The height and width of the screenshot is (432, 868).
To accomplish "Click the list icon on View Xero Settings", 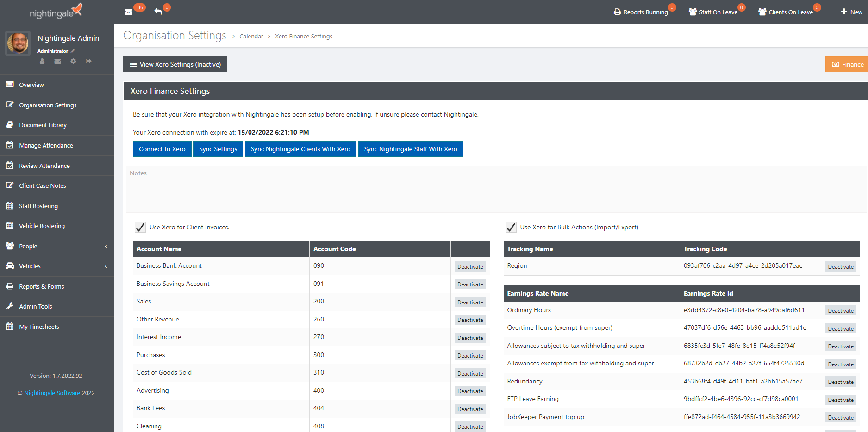I will [133, 64].
